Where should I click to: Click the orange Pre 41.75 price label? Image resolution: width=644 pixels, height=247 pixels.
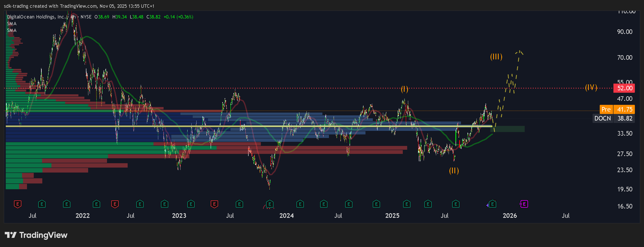point(617,109)
